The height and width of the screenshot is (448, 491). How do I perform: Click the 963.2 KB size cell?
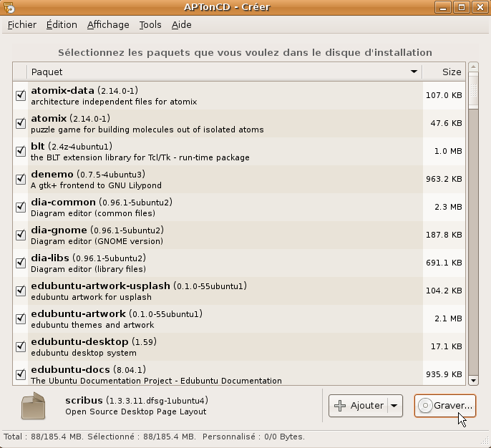click(444, 179)
